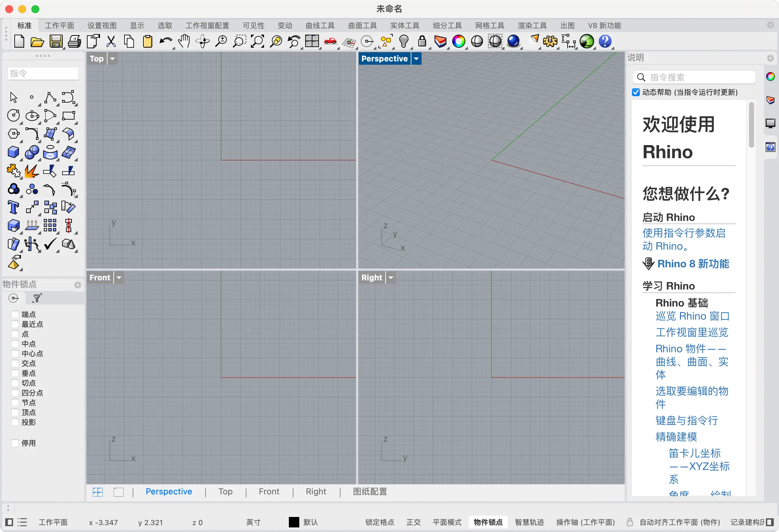
Task: Select the Polyline tool in sidebar
Action: (50, 98)
